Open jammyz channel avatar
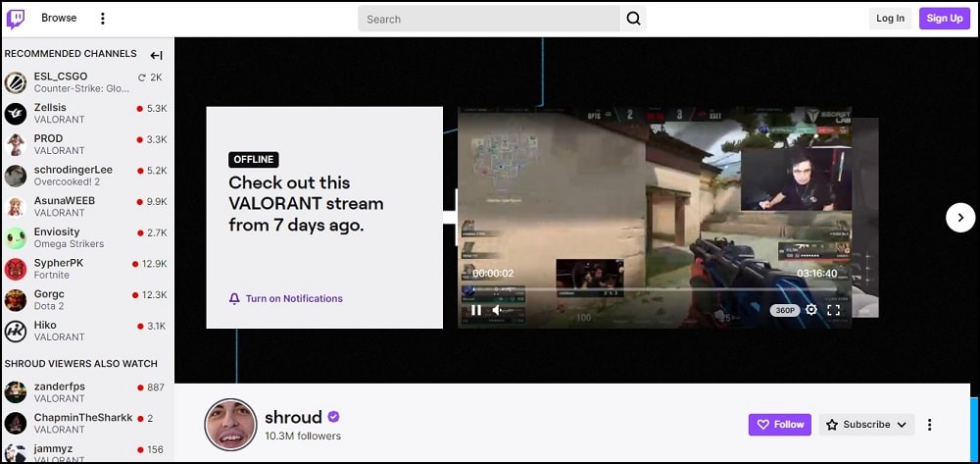 point(16,453)
